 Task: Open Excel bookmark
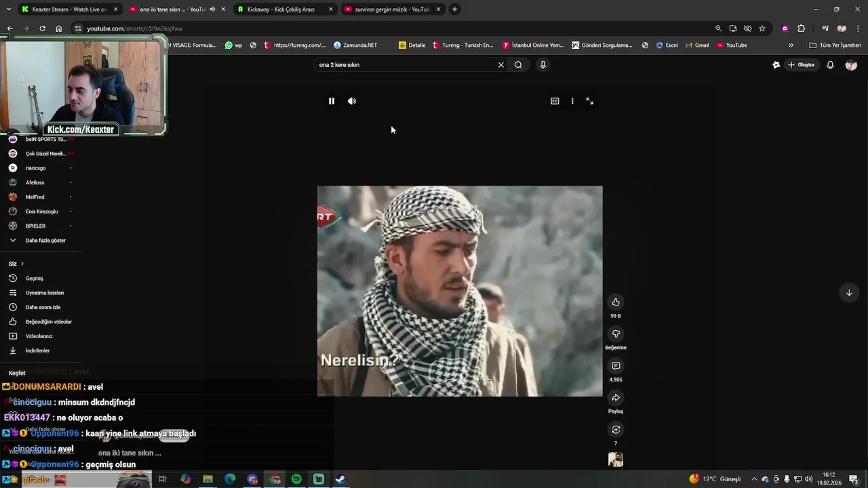667,45
